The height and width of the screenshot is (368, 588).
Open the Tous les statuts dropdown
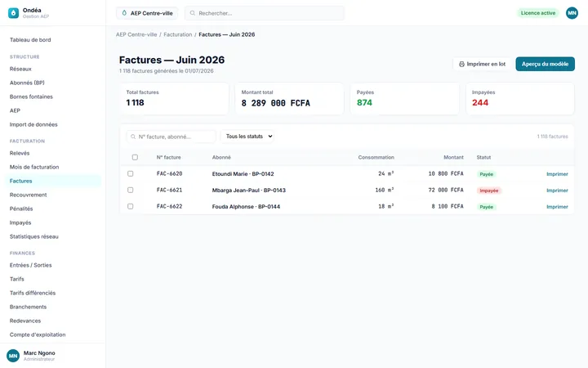pyautogui.click(x=247, y=137)
